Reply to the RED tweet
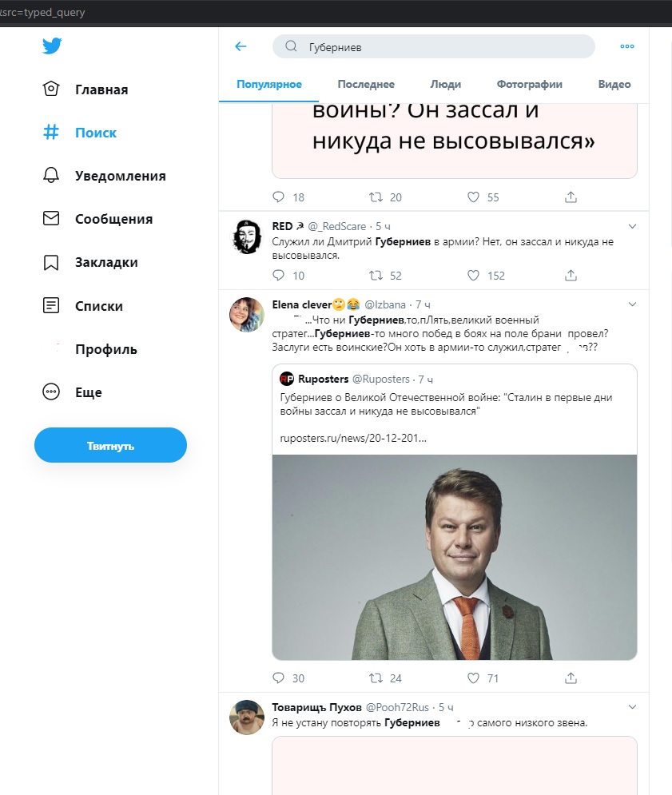 (x=278, y=276)
